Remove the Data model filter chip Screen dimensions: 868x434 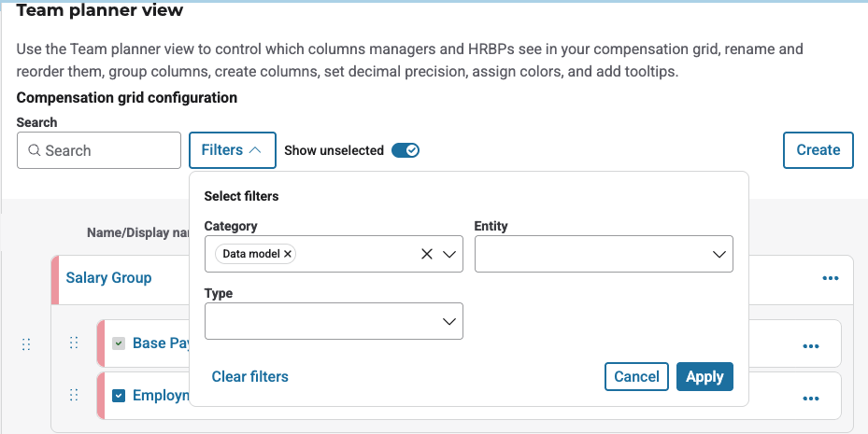tap(288, 254)
